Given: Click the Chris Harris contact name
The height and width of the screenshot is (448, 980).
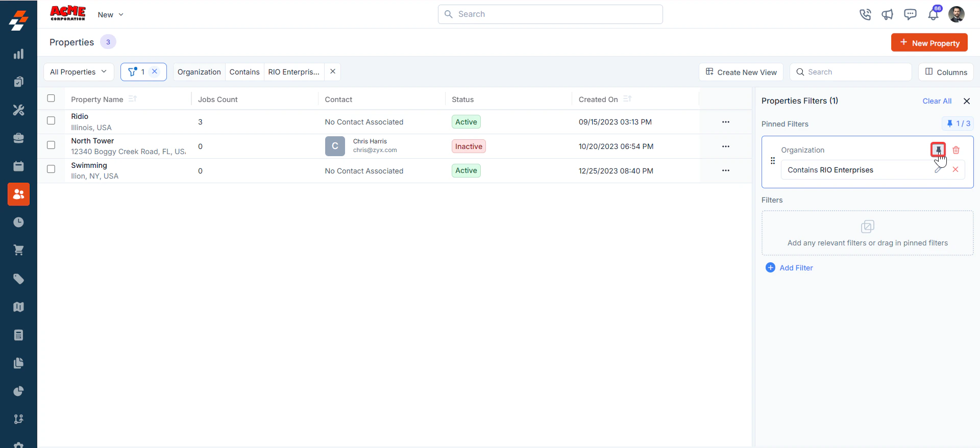Looking at the screenshot, I should pos(370,141).
